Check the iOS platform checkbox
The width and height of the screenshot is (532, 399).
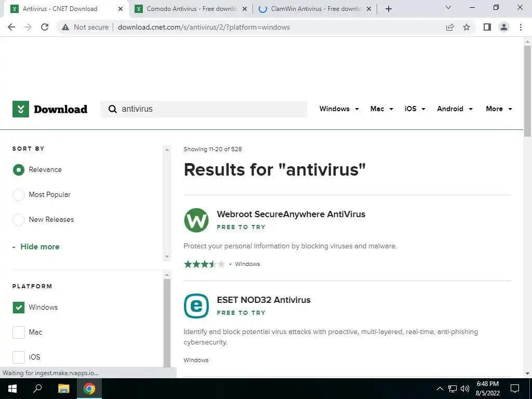pyautogui.click(x=19, y=357)
